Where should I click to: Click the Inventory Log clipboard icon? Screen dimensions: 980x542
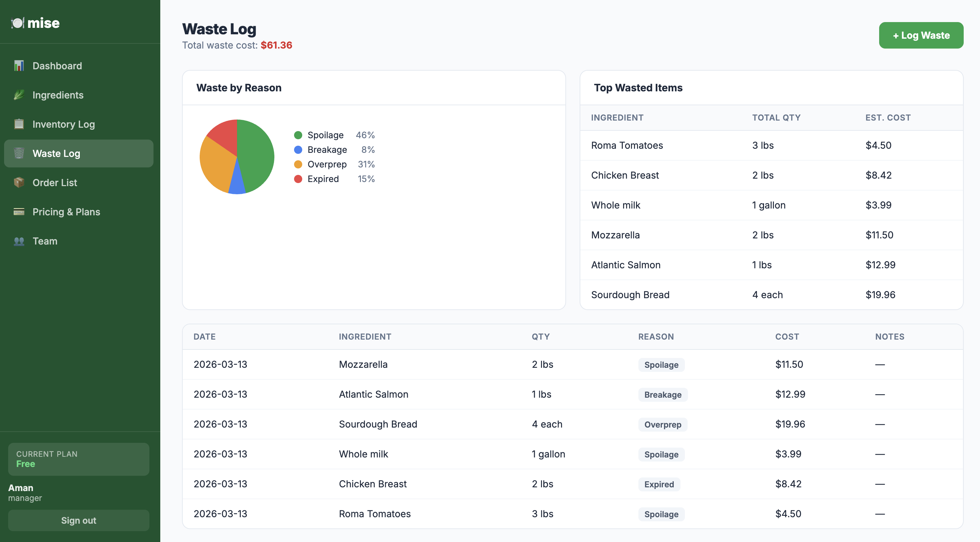pyautogui.click(x=19, y=124)
